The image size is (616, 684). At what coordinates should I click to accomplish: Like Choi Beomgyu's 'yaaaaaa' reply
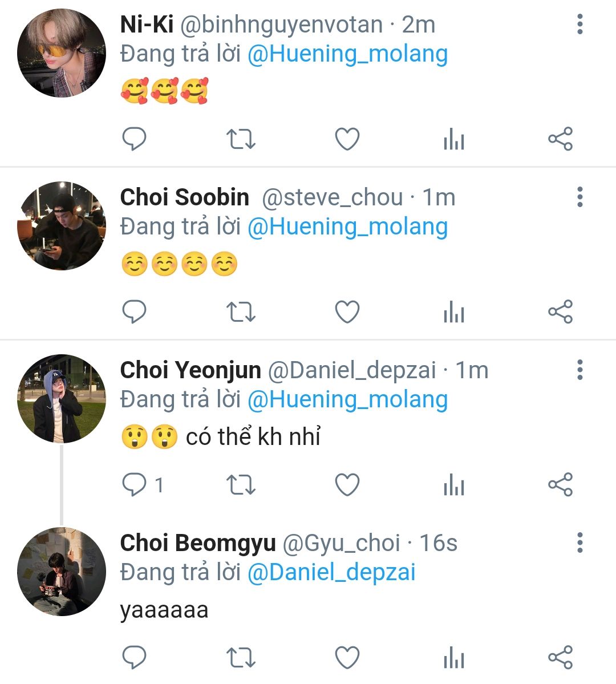pos(347,658)
